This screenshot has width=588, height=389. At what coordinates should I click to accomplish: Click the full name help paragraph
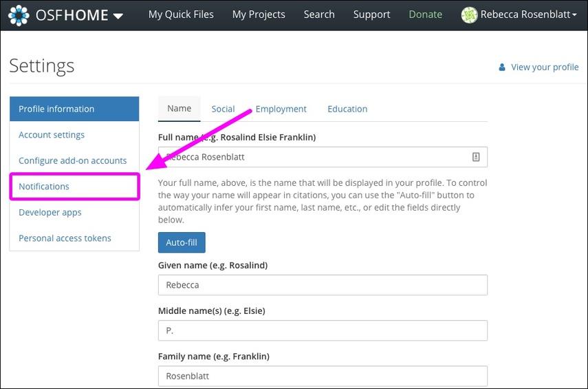click(323, 201)
